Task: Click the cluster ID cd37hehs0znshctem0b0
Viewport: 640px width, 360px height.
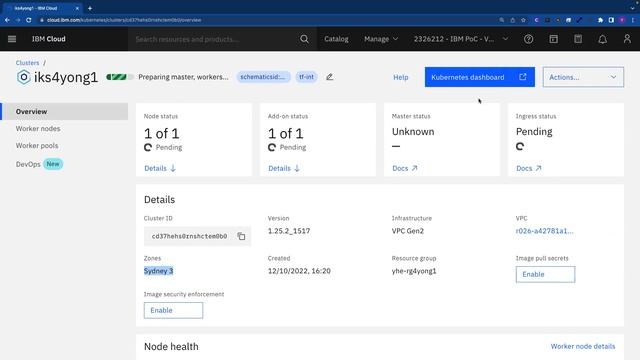Action: pos(189,236)
